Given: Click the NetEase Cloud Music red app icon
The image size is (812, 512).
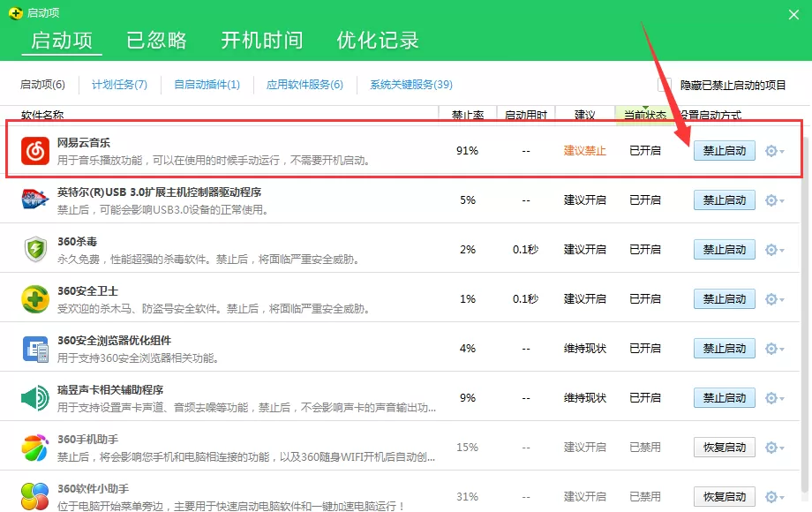Looking at the screenshot, I should point(35,151).
